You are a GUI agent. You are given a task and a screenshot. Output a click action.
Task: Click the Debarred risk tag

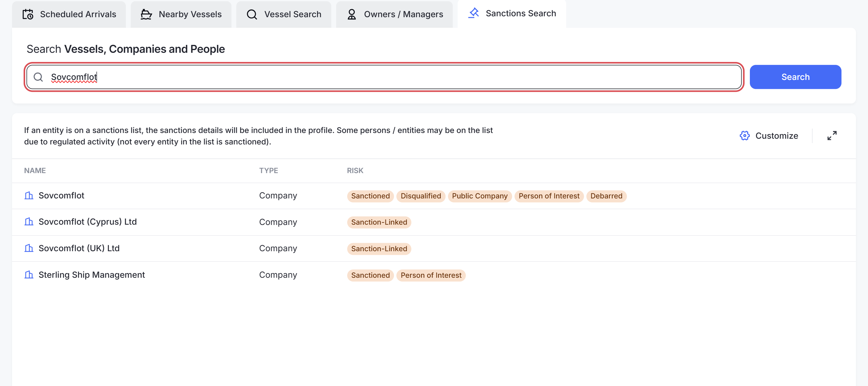(x=606, y=196)
